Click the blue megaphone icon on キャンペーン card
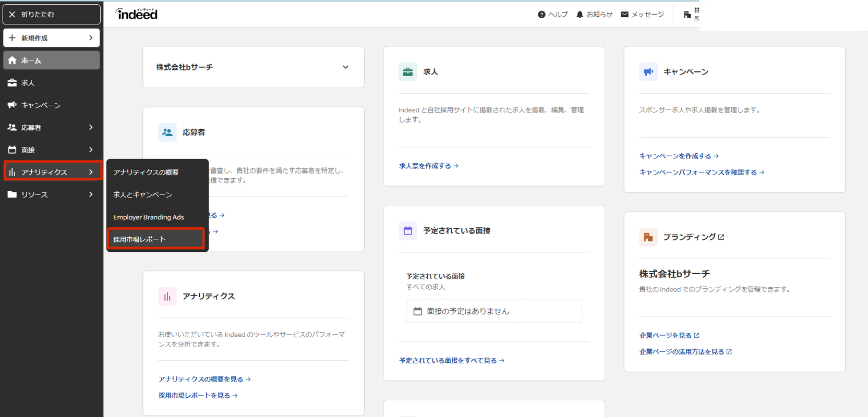 pos(648,72)
